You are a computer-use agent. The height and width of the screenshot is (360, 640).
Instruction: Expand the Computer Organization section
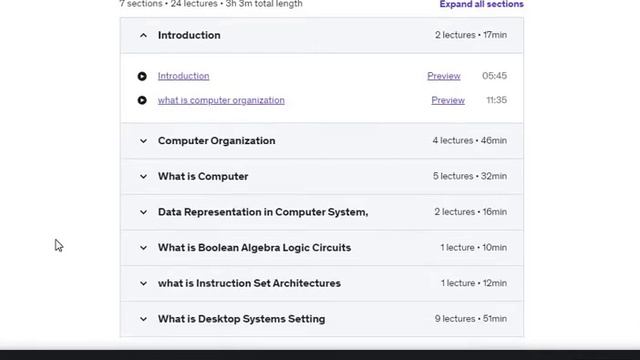(143, 141)
